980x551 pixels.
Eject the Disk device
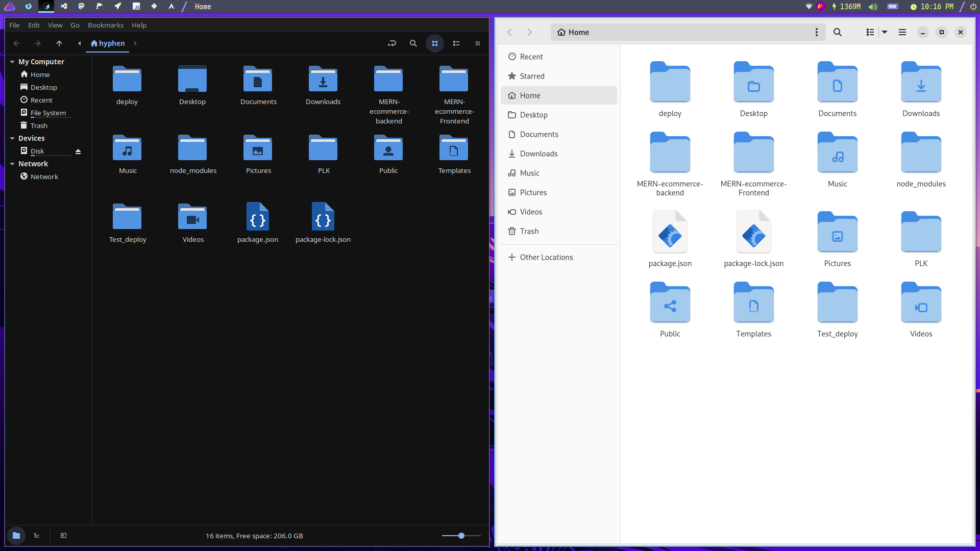(78, 152)
